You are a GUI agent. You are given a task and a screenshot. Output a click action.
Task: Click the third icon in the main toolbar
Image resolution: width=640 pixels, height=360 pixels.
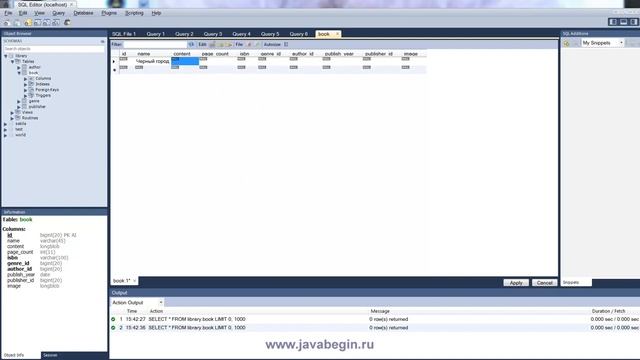pos(27,23)
